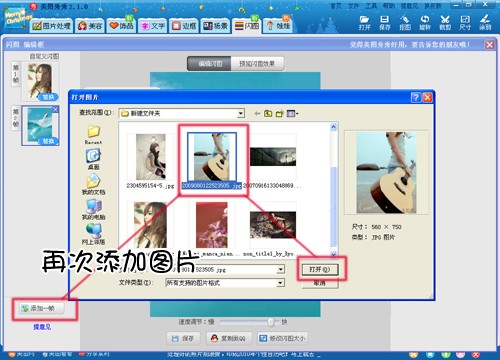Remove frame 2 with its small X

click(x=55, y=109)
